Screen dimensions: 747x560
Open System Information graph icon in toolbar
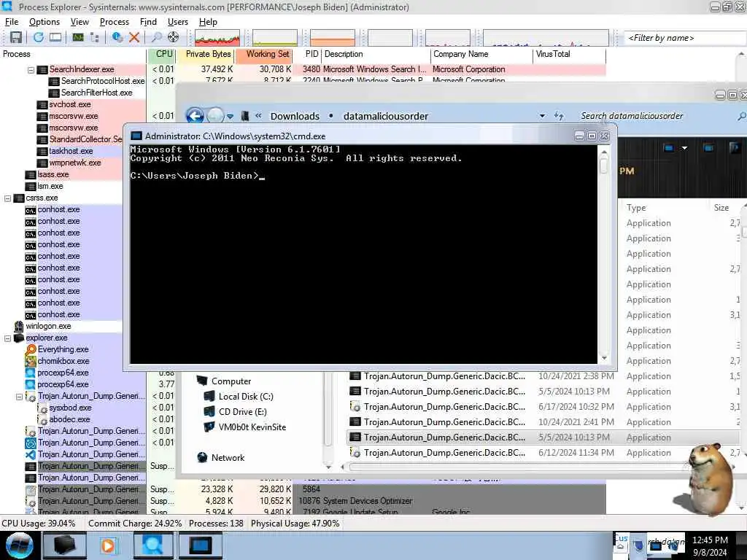pyautogui.click(x=78, y=38)
